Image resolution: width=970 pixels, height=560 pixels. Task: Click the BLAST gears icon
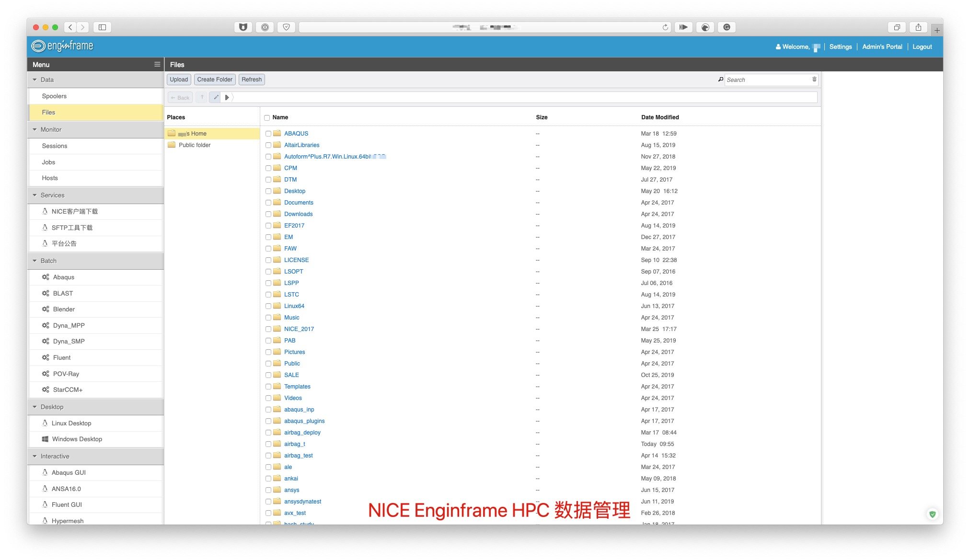46,293
